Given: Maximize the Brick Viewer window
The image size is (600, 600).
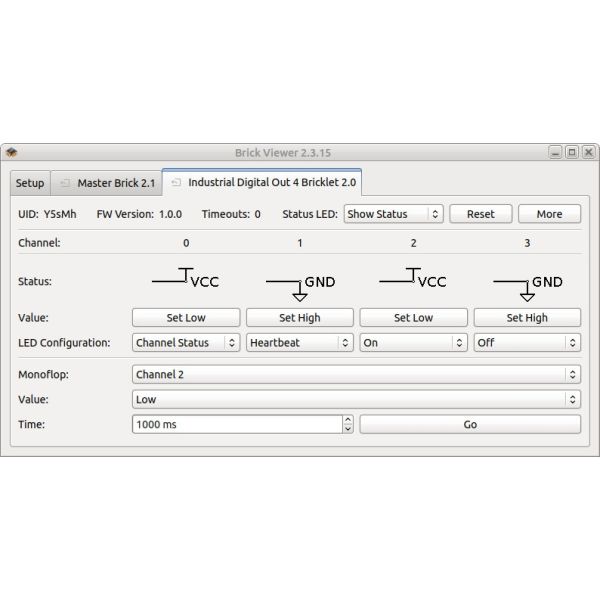Looking at the screenshot, I should click(x=572, y=152).
